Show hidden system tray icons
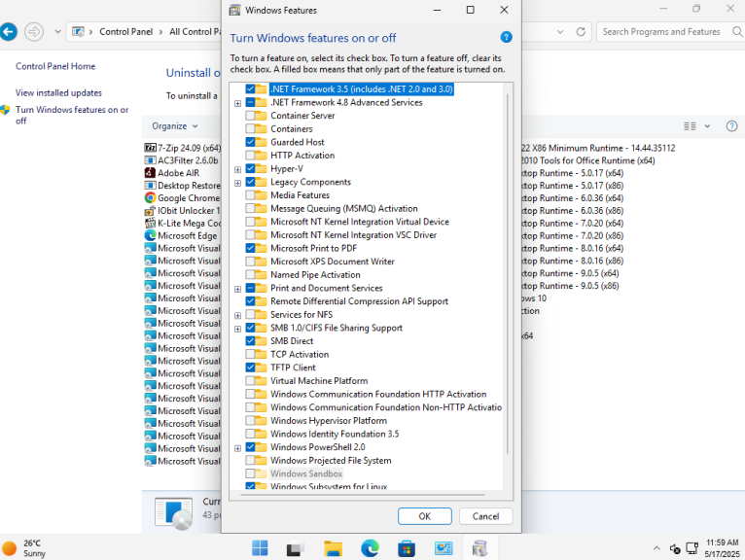 point(656,548)
